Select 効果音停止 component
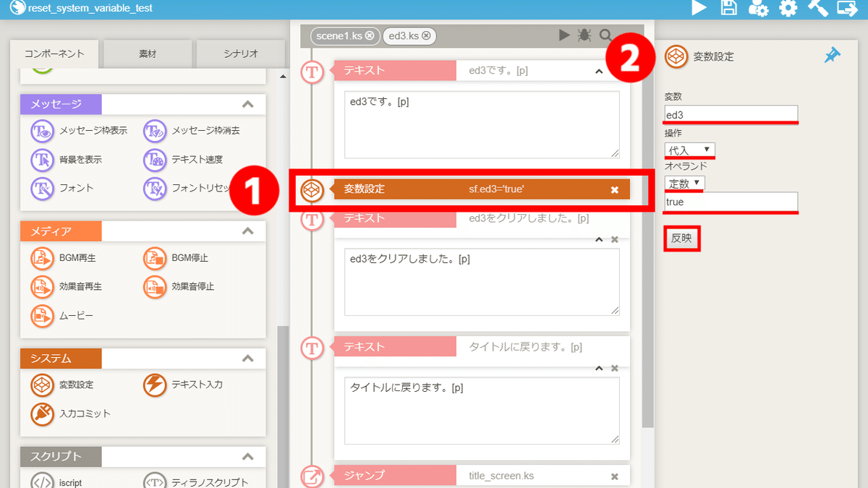The width and height of the screenshot is (868, 488). click(x=179, y=286)
